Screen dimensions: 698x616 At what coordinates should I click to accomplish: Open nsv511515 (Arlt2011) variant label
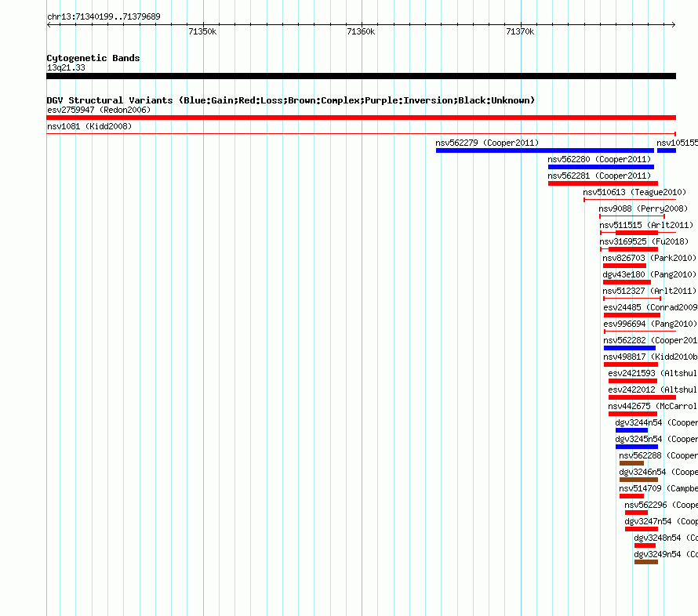646,225
